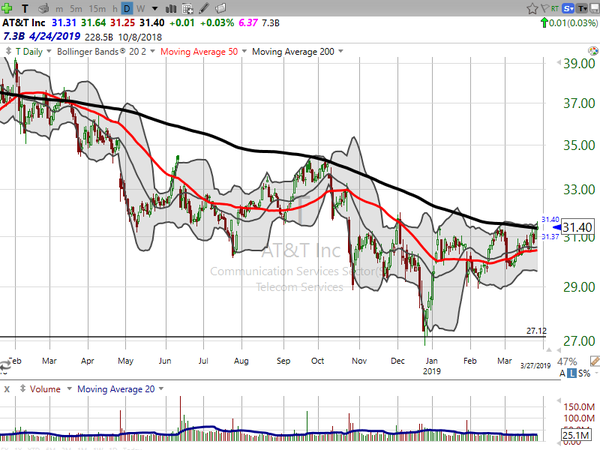Flag the symbol with the flag icon

545,8
